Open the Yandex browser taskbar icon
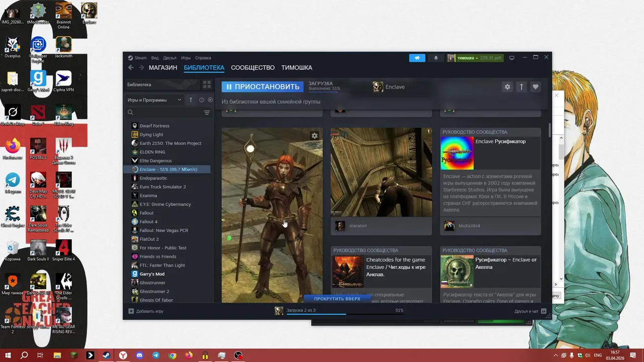 click(123, 355)
